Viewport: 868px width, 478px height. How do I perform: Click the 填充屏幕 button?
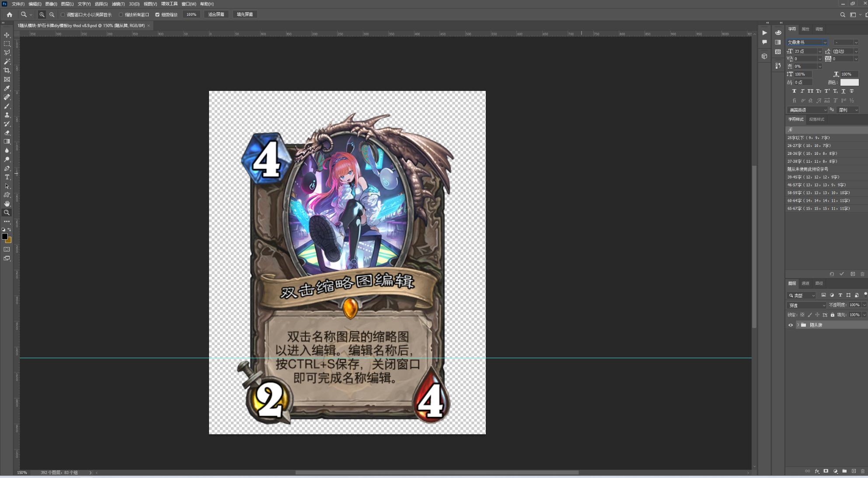(245, 14)
